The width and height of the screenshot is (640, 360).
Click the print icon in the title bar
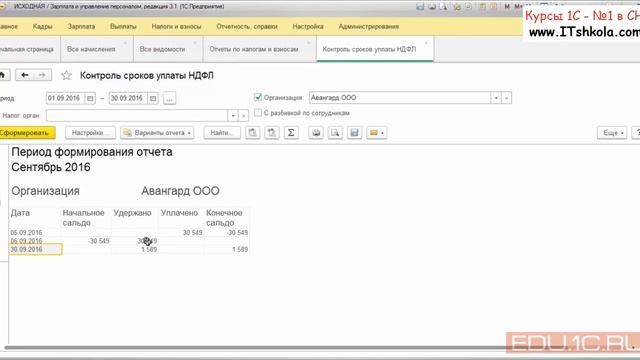[432, 7]
